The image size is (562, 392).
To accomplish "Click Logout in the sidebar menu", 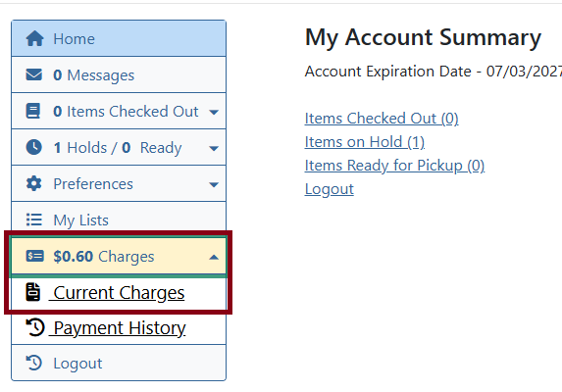I will 119,363.
